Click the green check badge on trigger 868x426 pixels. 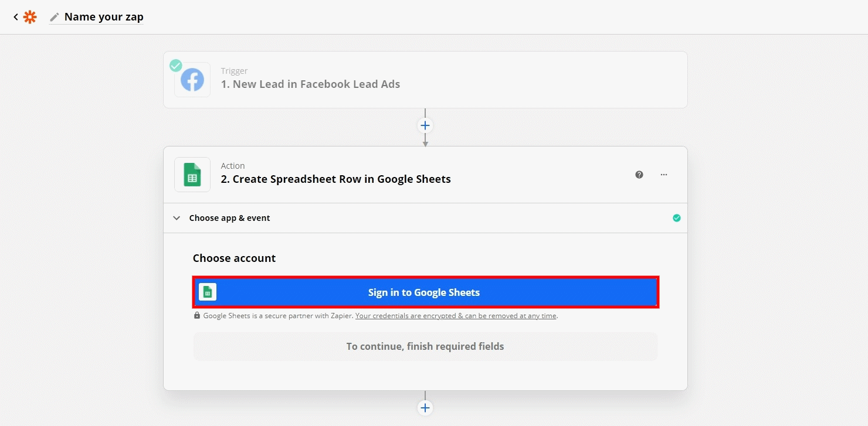(x=176, y=66)
